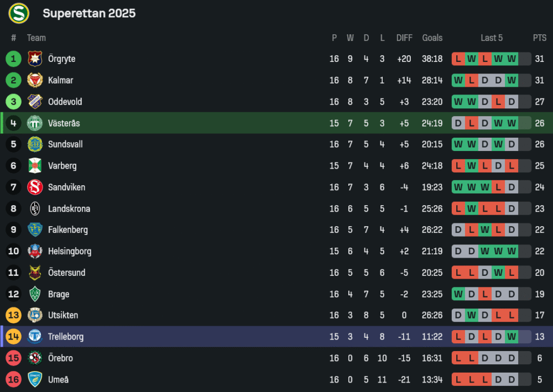Open the Helsingborg team name link
Image resolution: width=553 pixels, height=392 pixels.
(70, 251)
